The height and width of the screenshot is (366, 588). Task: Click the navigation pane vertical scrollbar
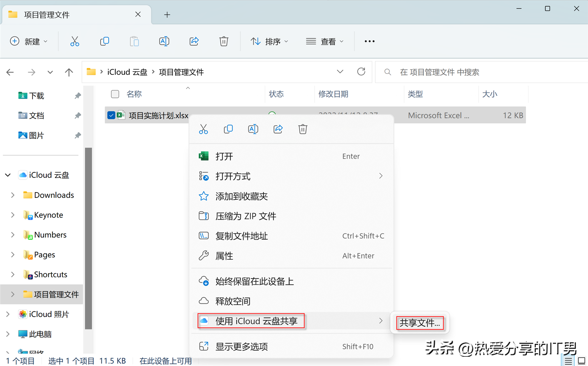[88, 238]
